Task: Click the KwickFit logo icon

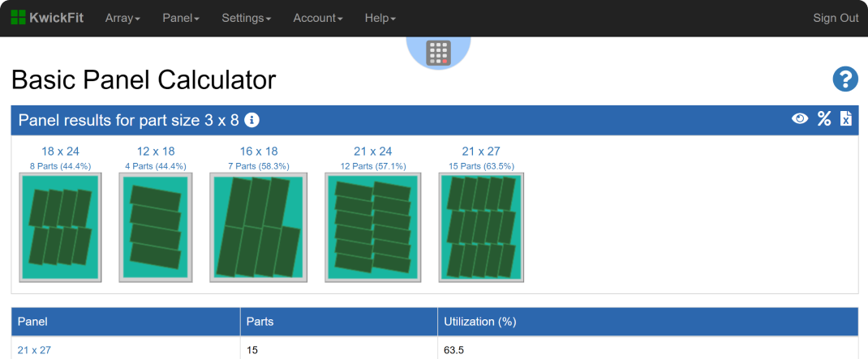Action: pyautogui.click(x=18, y=18)
